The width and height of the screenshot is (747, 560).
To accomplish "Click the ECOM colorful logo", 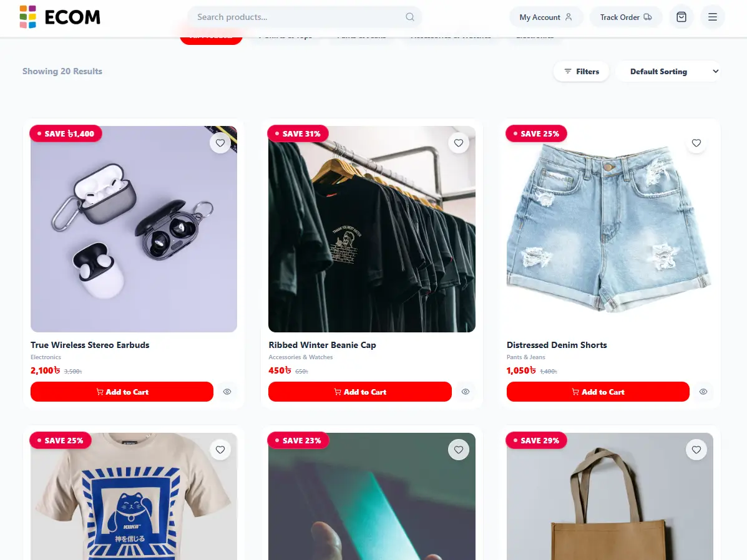I will click(60, 17).
